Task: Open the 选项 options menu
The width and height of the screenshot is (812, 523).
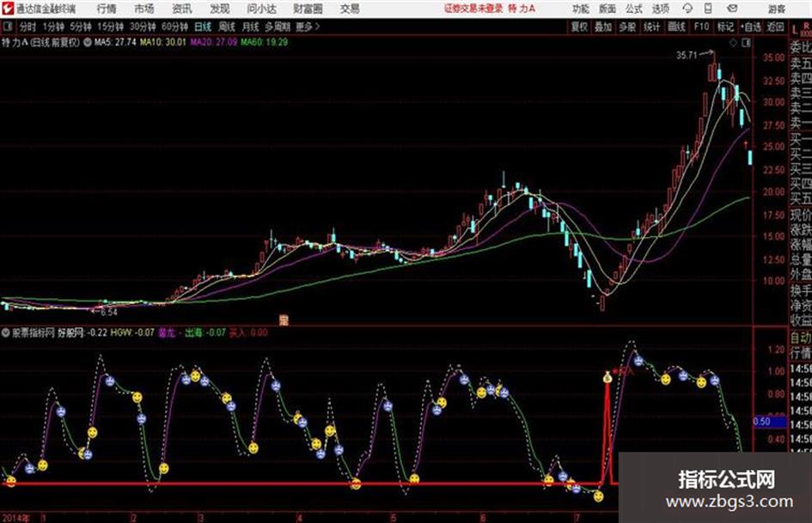Action: [660, 9]
